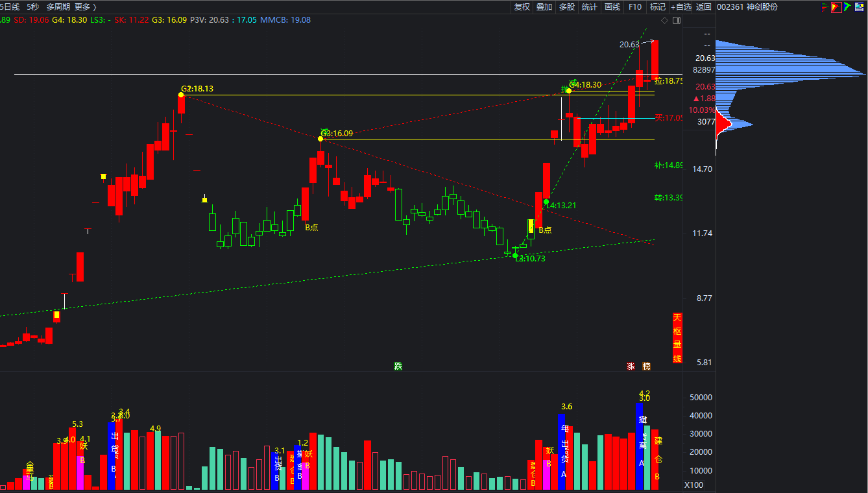Expand the 更多 periods menu
Image resolution: width=868 pixels, height=493 pixels.
pyautogui.click(x=86, y=7)
